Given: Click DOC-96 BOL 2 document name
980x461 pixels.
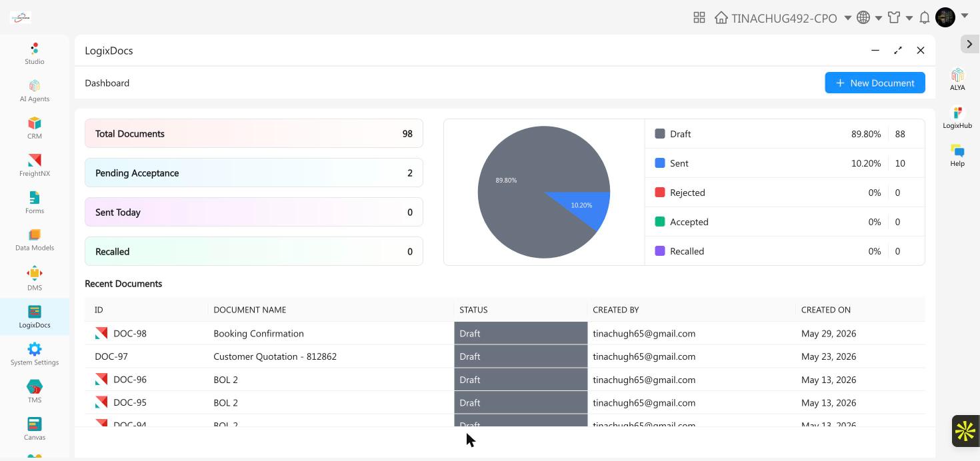Looking at the screenshot, I should (x=225, y=380).
